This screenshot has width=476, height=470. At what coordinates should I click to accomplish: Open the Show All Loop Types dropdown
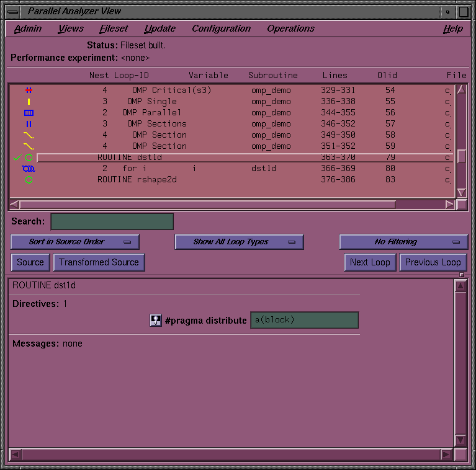[239, 242]
